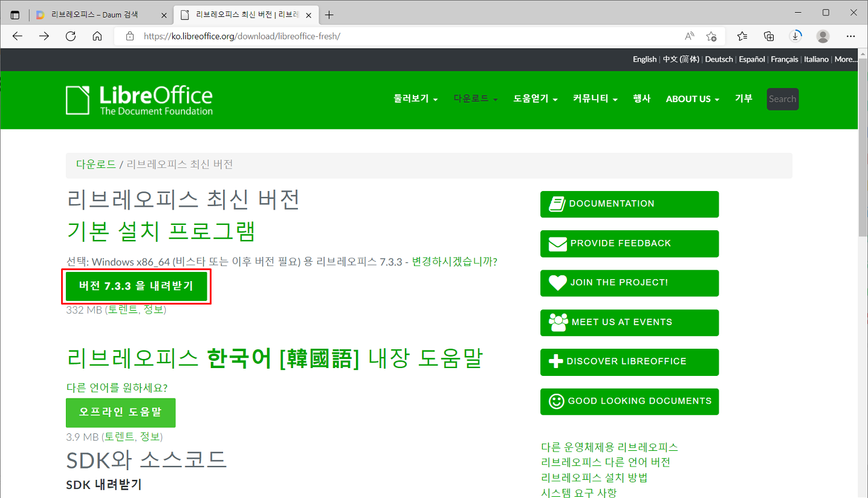Viewport: 868px width, 498px height.
Task: Open the favorites list icon
Action: pos(742,36)
